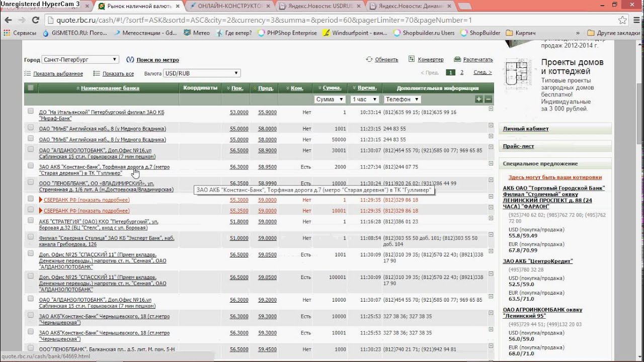Switch to Яндекс.Новости: USDRUB tab

point(319,6)
